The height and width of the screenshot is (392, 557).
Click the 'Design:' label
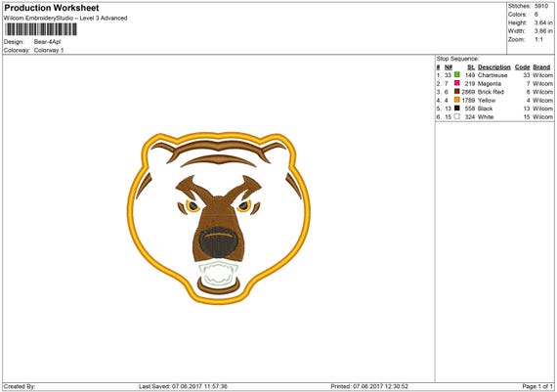14,42
